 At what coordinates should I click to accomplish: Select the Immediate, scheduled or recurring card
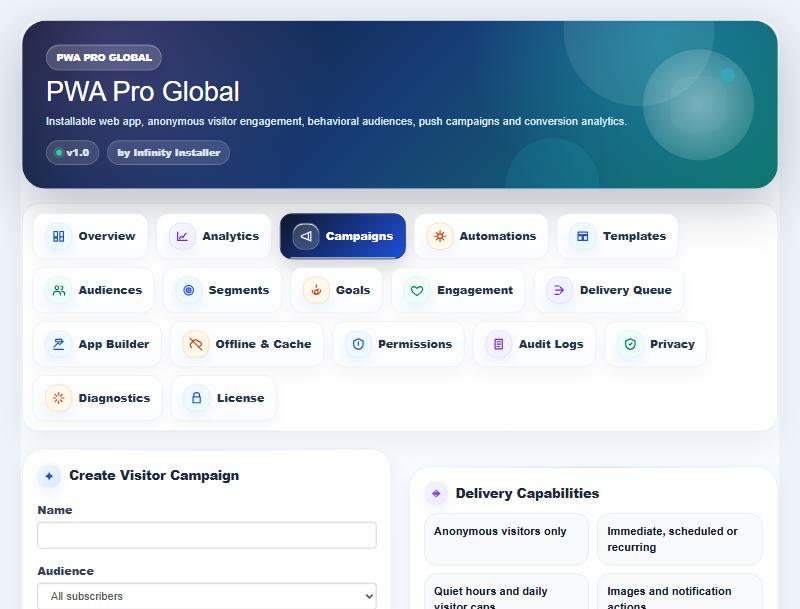coord(680,539)
